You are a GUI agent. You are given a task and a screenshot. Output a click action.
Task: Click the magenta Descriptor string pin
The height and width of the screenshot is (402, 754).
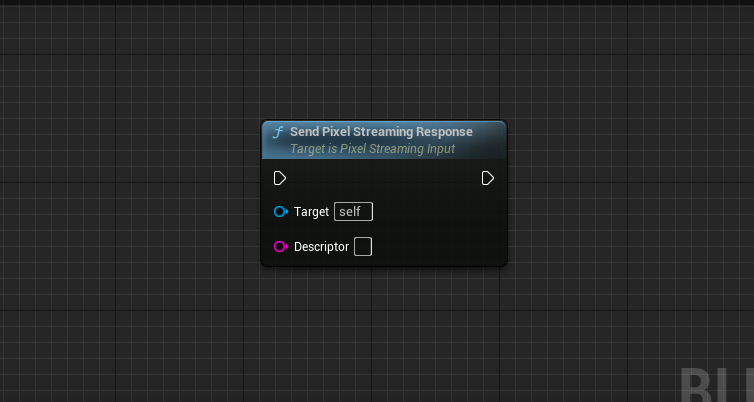280,246
